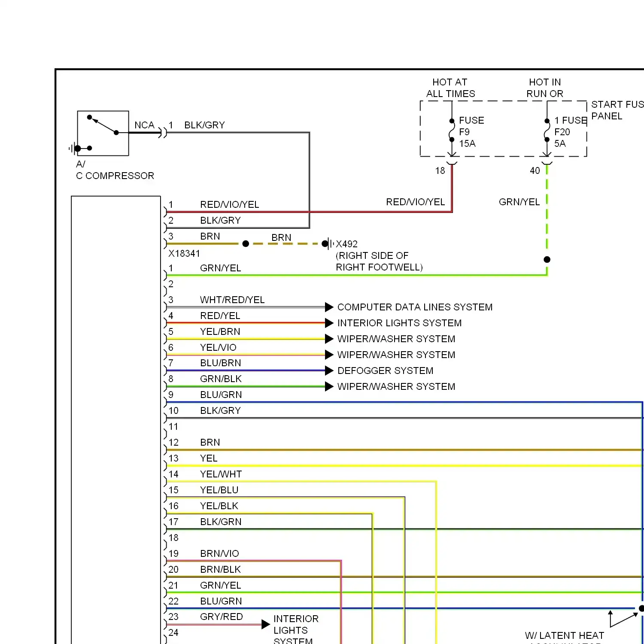
Task: Click COMPUTER DATA LINES SYSTEM label
Action: pos(415,307)
